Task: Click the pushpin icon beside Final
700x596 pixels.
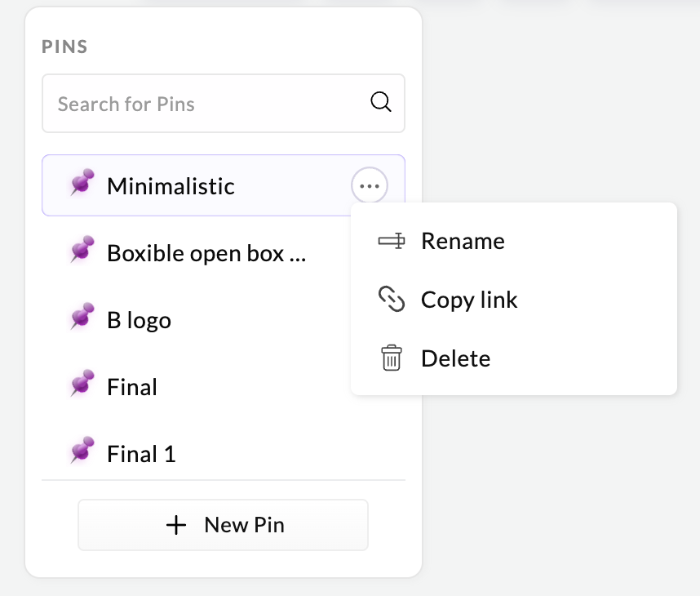Action: 82,384
